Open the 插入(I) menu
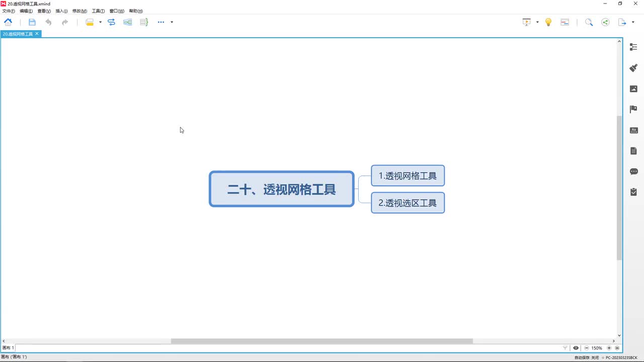 tap(61, 11)
